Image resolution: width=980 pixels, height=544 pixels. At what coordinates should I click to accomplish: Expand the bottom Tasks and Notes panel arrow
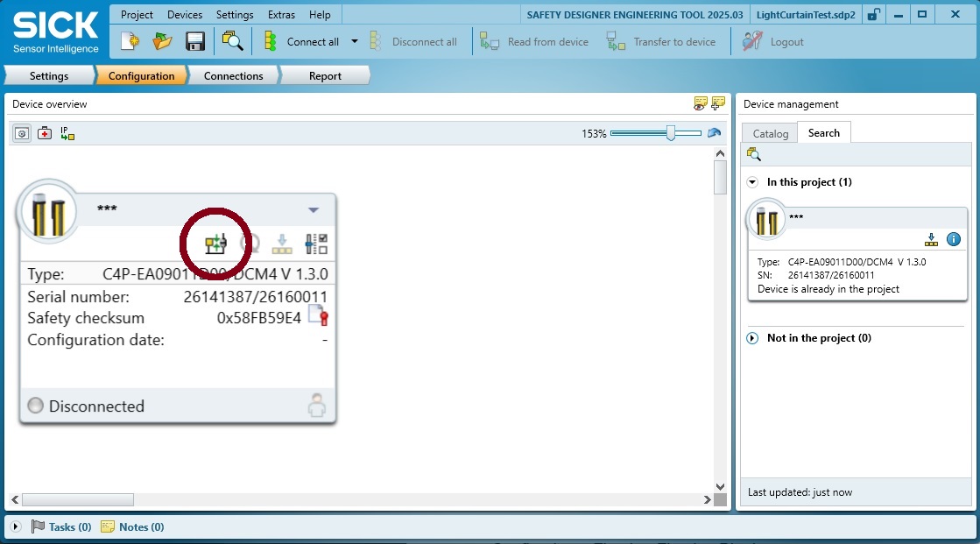[x=16, y=526]
